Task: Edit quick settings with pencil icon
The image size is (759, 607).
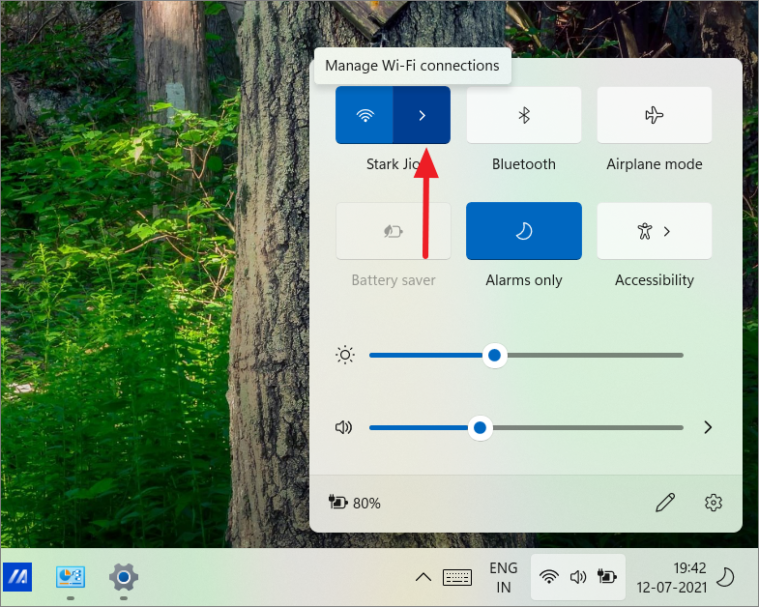Action: [x=665, y=503]
